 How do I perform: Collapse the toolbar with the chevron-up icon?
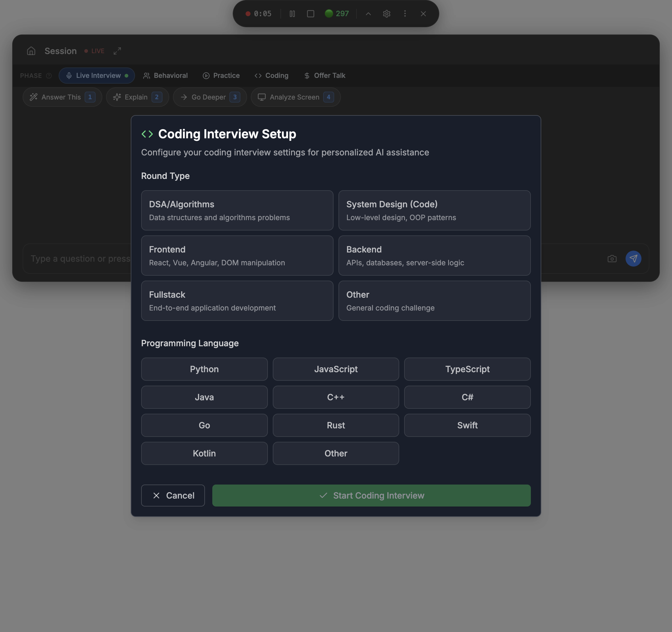(x=368, y=14)
